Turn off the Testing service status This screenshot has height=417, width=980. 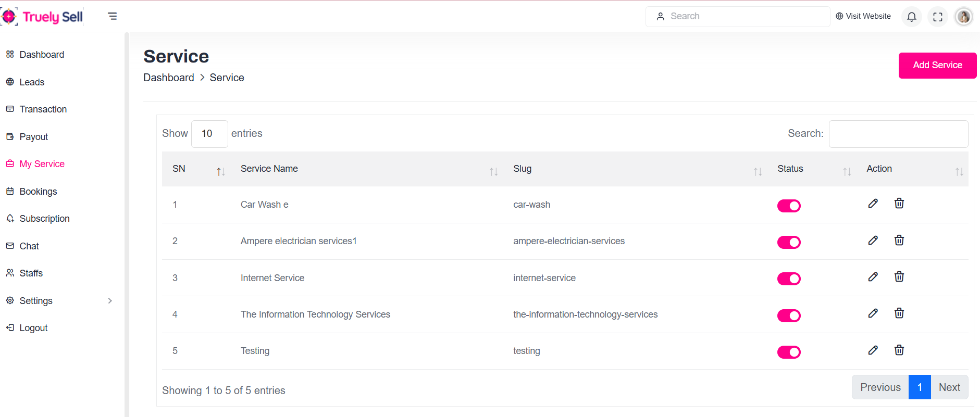[x=789, y=352]
